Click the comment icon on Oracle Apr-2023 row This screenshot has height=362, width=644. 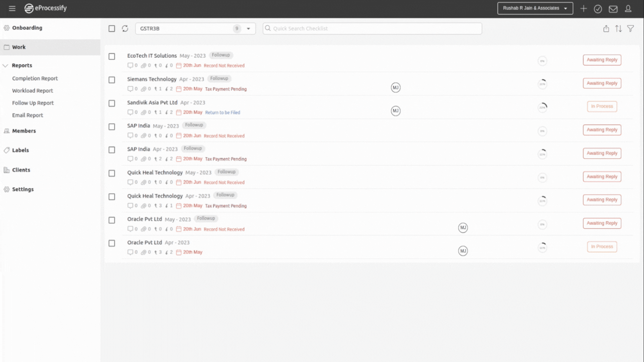(x=130, y=252)
